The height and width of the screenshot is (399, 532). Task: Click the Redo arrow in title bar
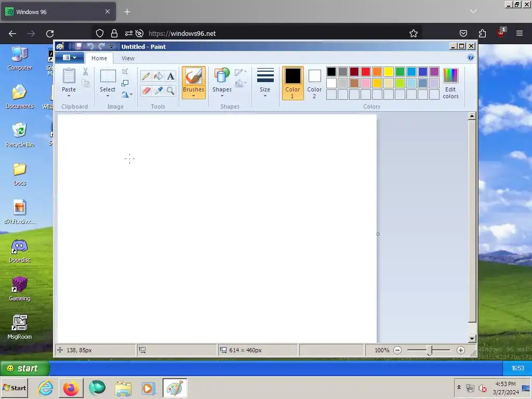[x=101, y=46]
